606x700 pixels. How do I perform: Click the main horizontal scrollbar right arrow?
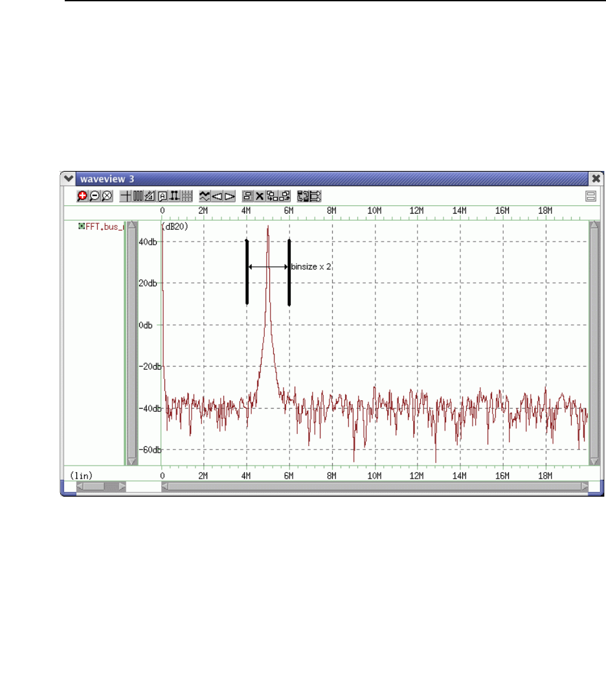[x=584, y=486]
